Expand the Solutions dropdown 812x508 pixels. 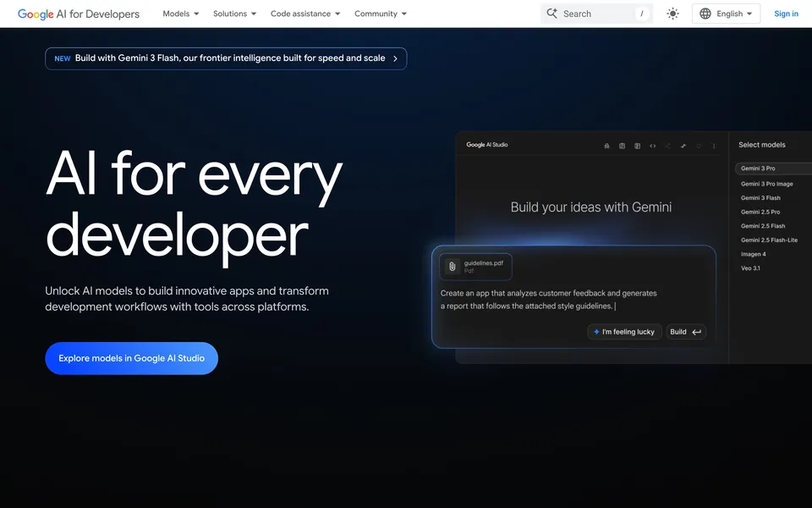coord(234,14)
